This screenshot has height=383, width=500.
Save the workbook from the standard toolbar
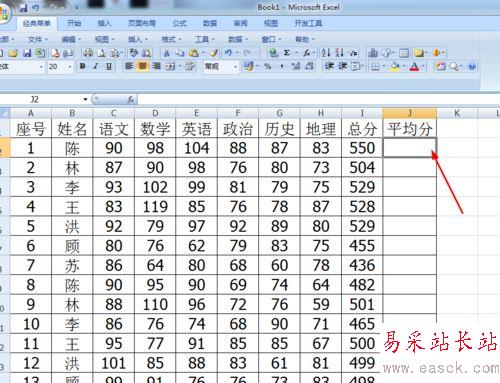(27, 53)
